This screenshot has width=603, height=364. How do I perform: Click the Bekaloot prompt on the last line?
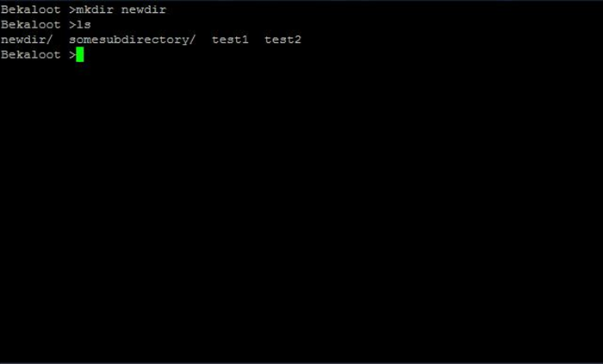(31, 54)
